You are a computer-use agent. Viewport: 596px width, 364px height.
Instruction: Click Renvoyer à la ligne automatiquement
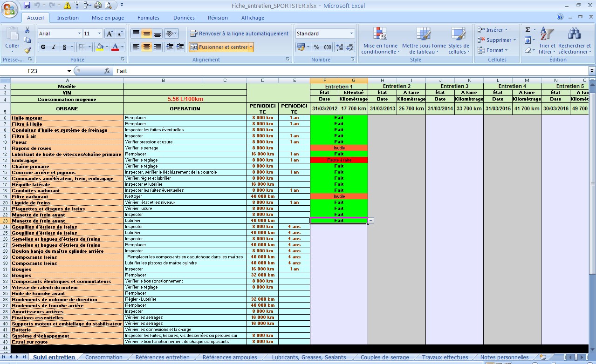point(240,34)
